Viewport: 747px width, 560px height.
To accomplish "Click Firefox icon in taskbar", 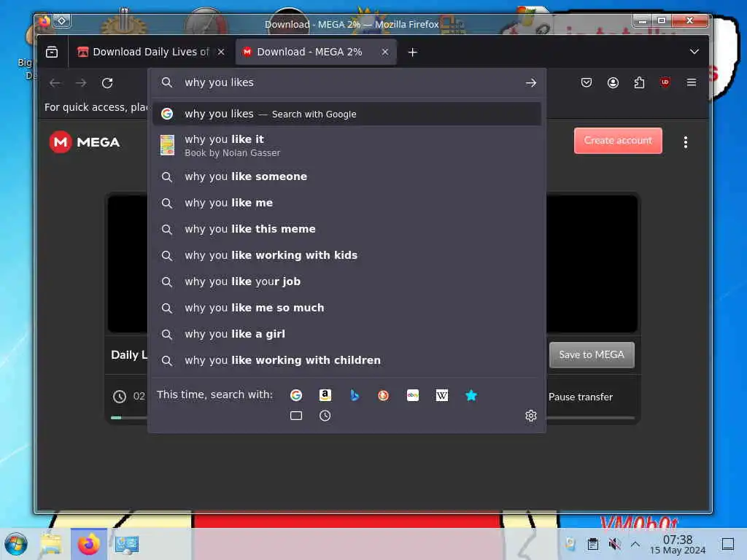I will coord(88,544).
